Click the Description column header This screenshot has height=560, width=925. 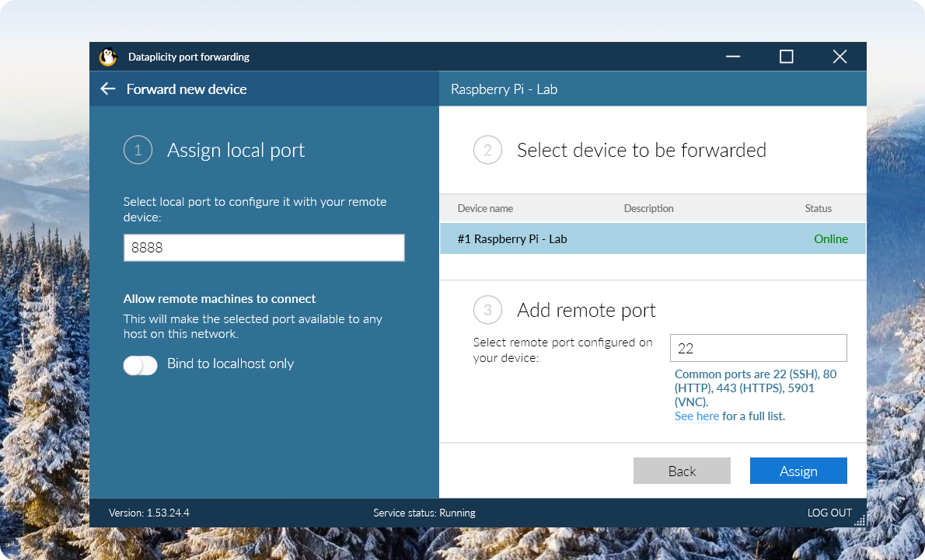click(x=648, y=209)
